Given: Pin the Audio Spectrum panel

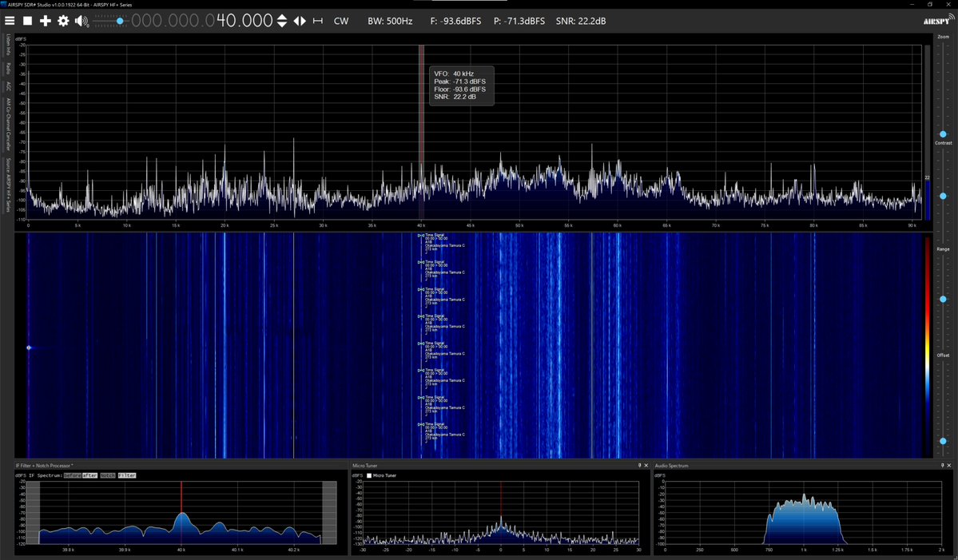Looking at the screenshot, I should (x=942, y=466).
